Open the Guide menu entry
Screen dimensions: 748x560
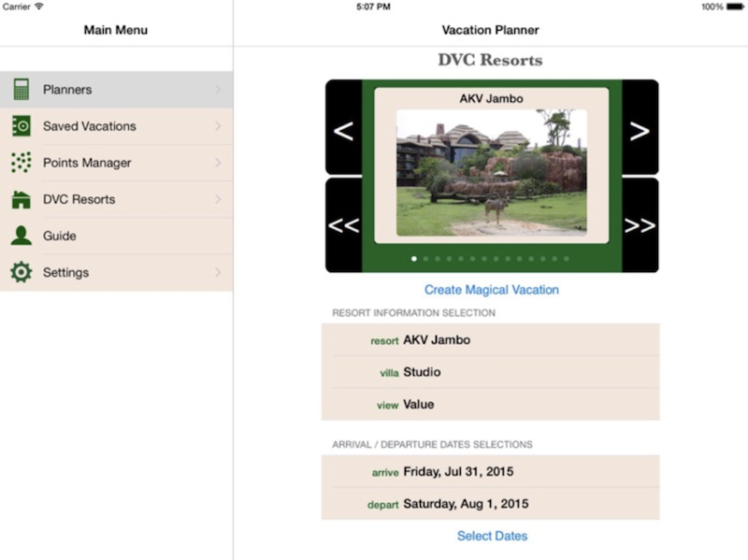[116, 236]
